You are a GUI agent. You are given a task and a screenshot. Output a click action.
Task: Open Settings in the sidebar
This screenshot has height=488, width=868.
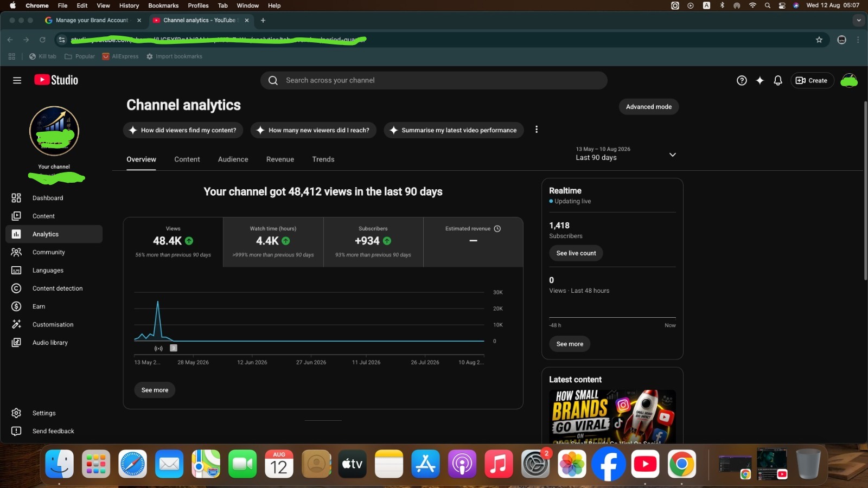coord(54,413)
